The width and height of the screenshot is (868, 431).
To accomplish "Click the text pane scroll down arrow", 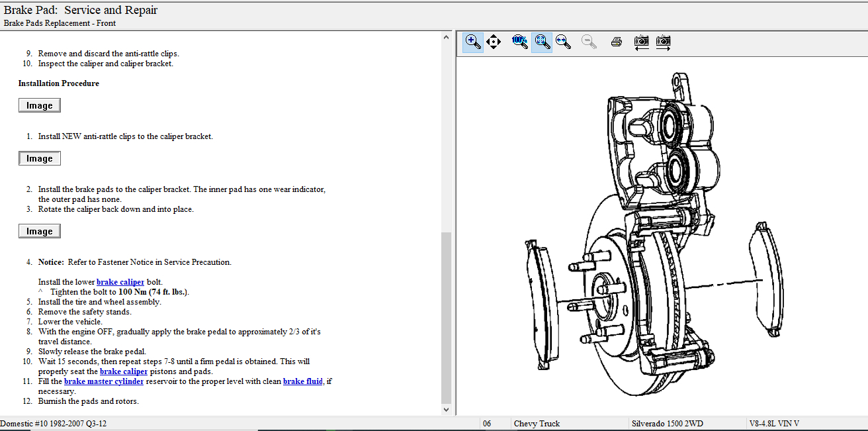I will [x=446, y=410].
